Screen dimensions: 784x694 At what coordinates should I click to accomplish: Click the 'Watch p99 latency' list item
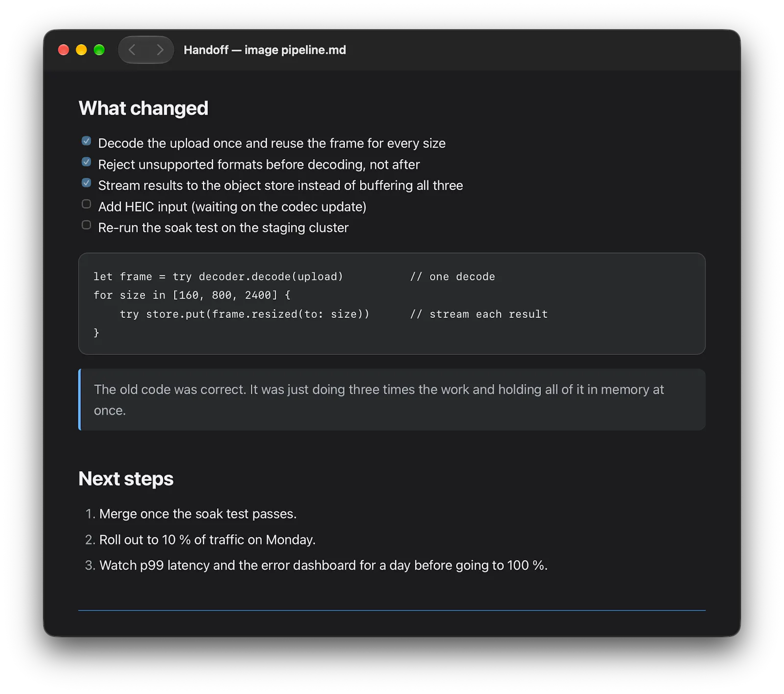click(x=323, y=565)
